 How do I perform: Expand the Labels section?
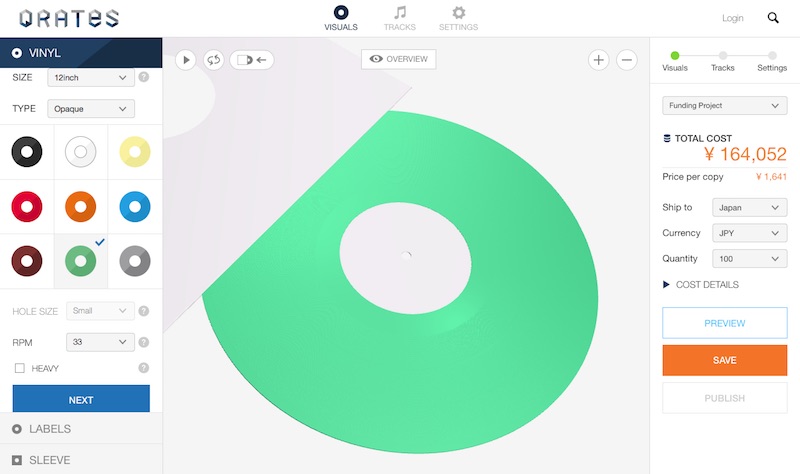81,429
